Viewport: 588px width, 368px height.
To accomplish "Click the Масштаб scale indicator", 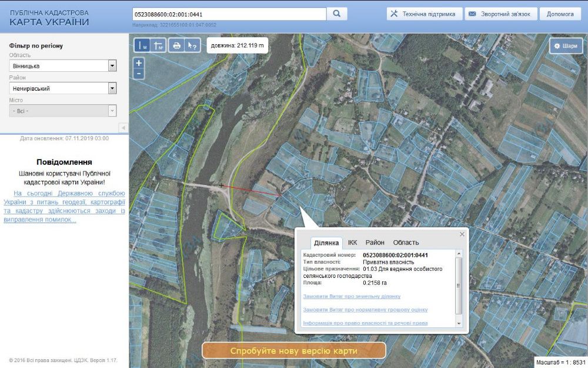I will [x=560, y=362].
